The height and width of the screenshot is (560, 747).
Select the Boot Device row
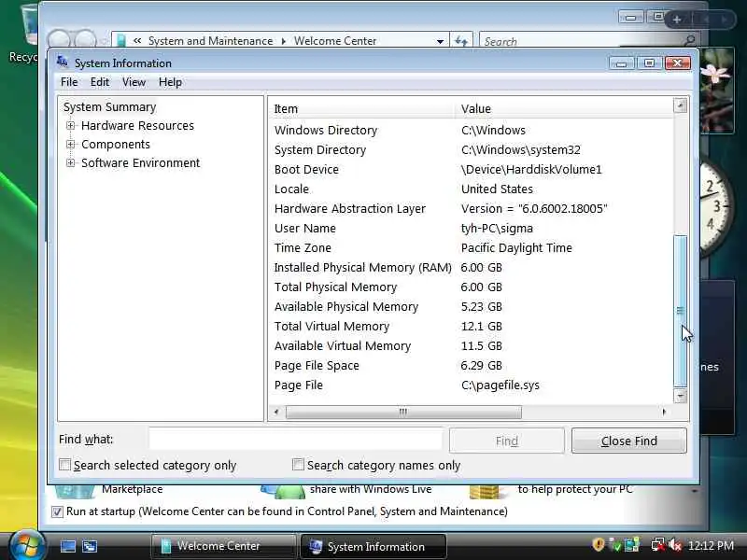click(471, 169)
